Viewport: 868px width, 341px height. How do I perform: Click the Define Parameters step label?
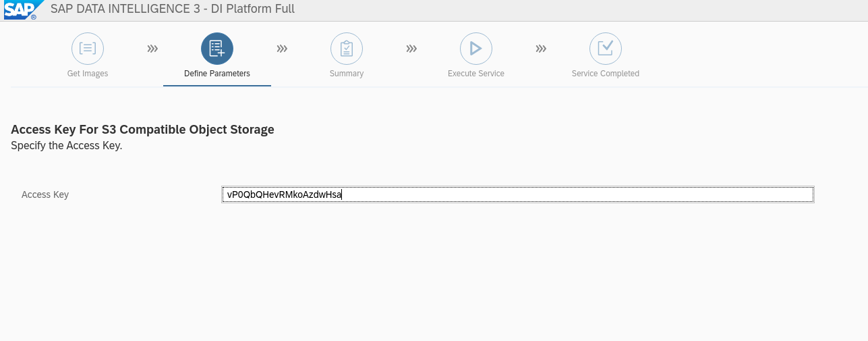(217, 74)
